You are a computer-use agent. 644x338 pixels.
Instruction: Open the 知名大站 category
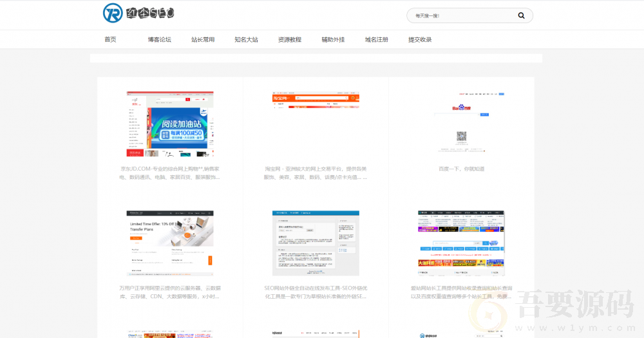tap(246, 39)
